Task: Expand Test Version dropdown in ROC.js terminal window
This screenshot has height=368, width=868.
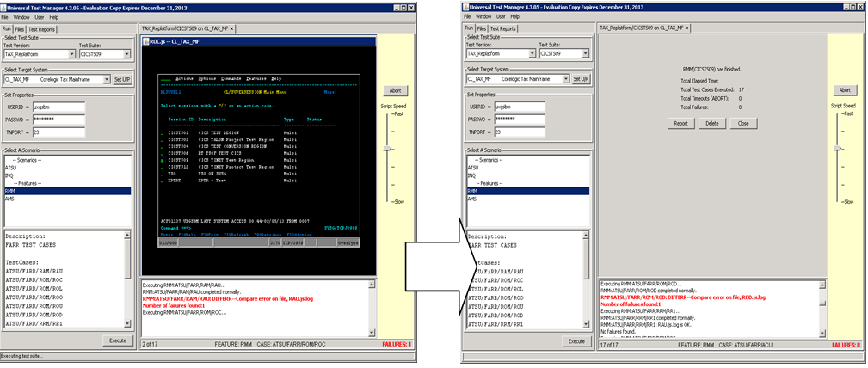Action: (x=72, y=54)
